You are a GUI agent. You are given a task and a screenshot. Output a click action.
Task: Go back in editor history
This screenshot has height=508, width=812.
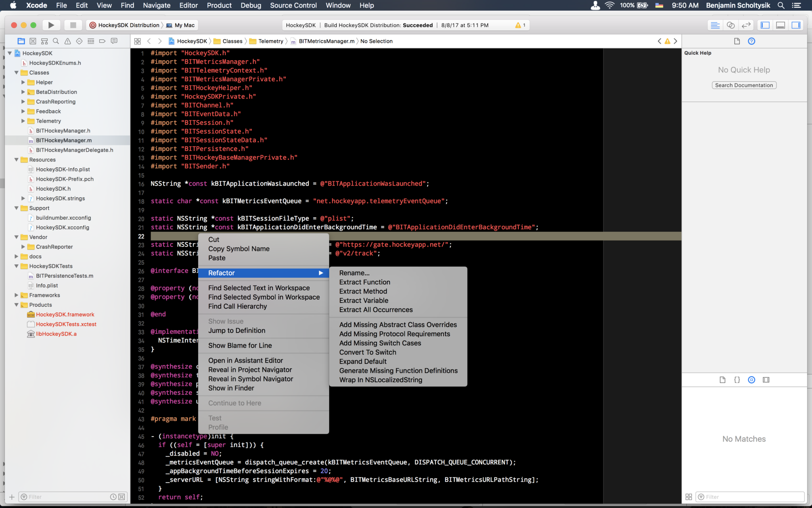tap(149, 41)
